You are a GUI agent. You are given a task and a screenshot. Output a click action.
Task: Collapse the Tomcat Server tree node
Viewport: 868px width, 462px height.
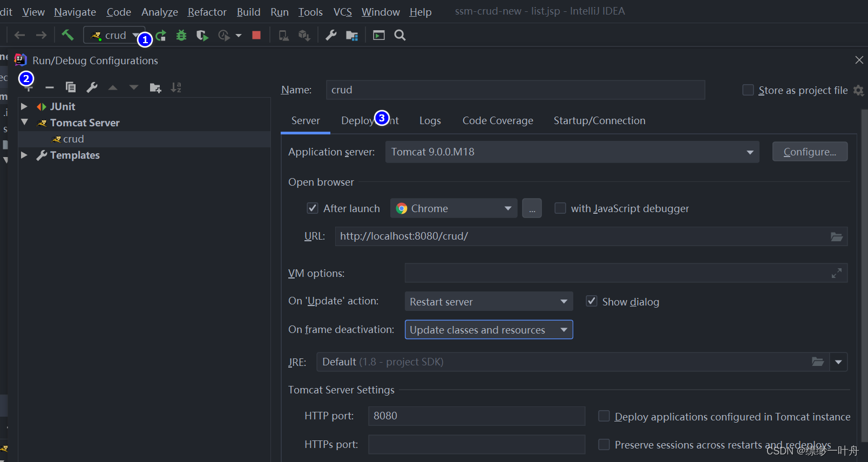pos(24,123)
